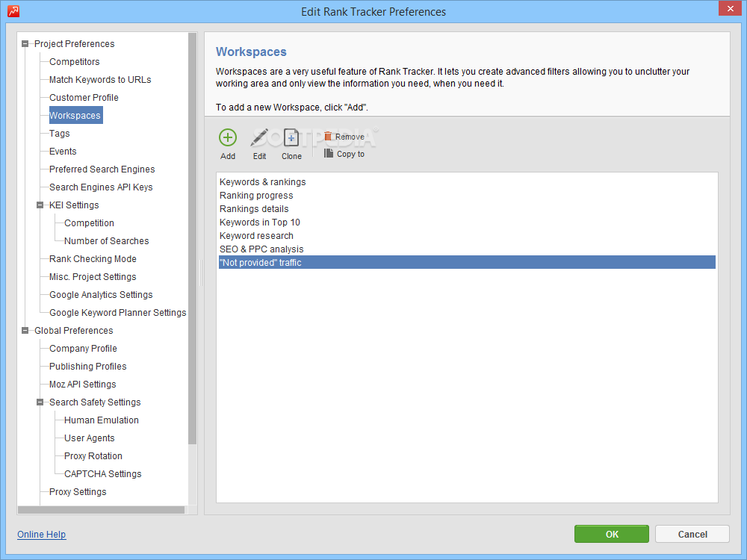Open Publishing Profiles
This screenshot has height=560, width=747.
(87, 366)
